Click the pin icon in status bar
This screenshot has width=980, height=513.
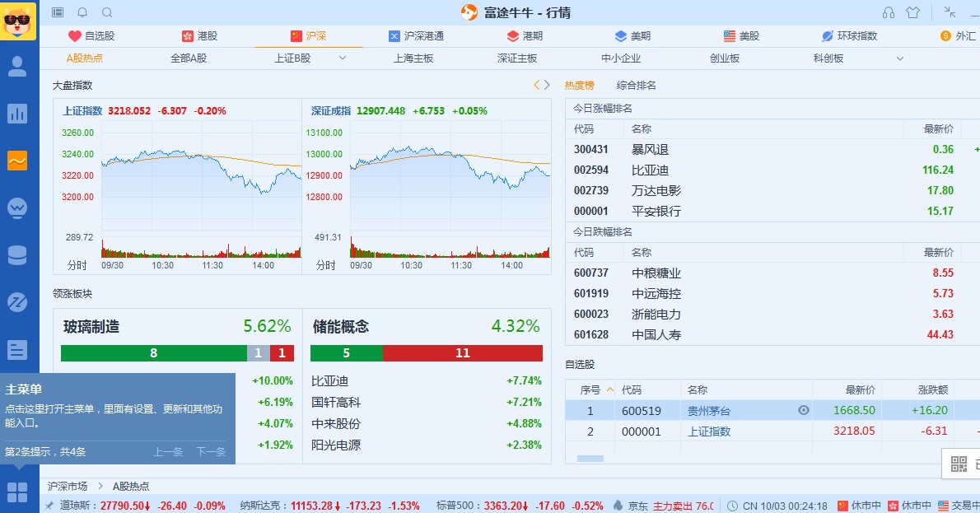point(49,506)
